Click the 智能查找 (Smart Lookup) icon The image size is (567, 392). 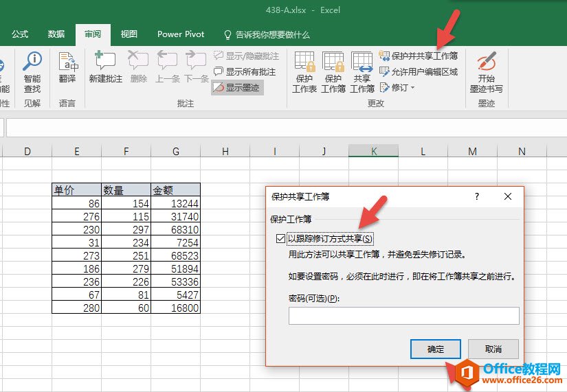(32, 63)
